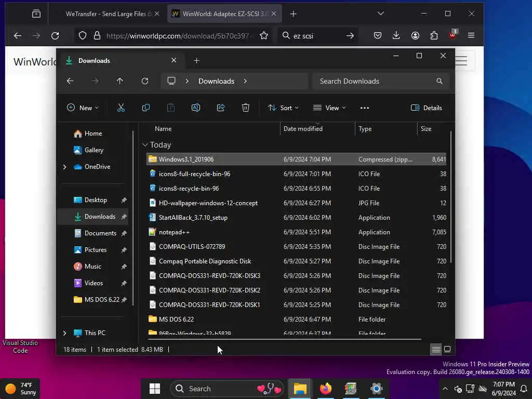Image resolution: width=532 pixels, height=399 pixels.
Task: Switch to details list view icon in status bar
Action: tap(436, 349)
